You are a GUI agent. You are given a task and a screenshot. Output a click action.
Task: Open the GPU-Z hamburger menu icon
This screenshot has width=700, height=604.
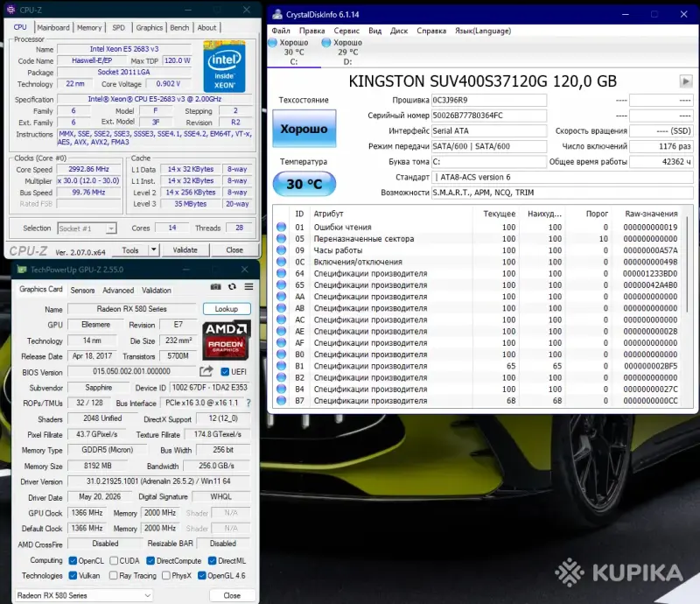point(248,287)
